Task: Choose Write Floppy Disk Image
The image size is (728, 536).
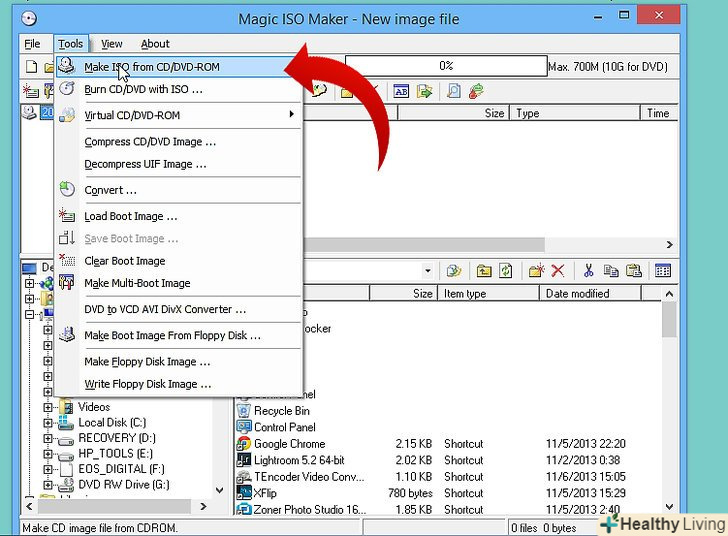Action: point(178,384)
